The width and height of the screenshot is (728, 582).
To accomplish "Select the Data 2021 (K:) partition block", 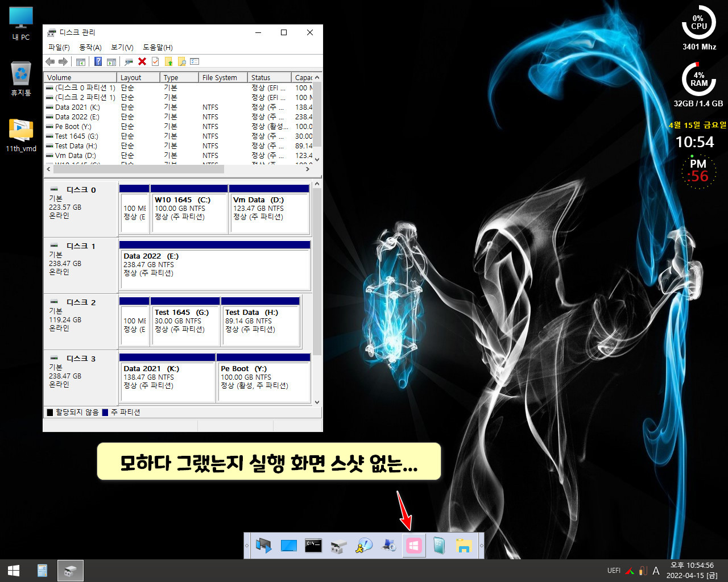I will [x=167, y=377].
